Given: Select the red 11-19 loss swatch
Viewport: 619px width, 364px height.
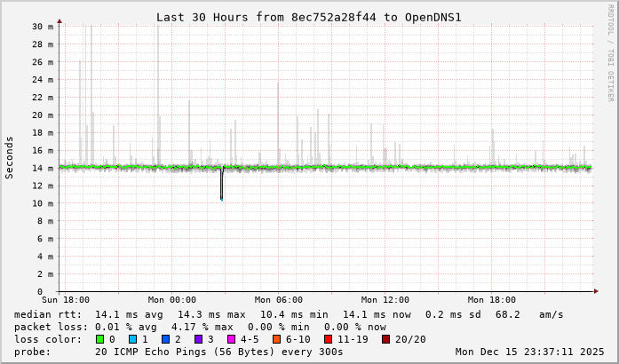Looking at the screenshot, I should [328, 339].
